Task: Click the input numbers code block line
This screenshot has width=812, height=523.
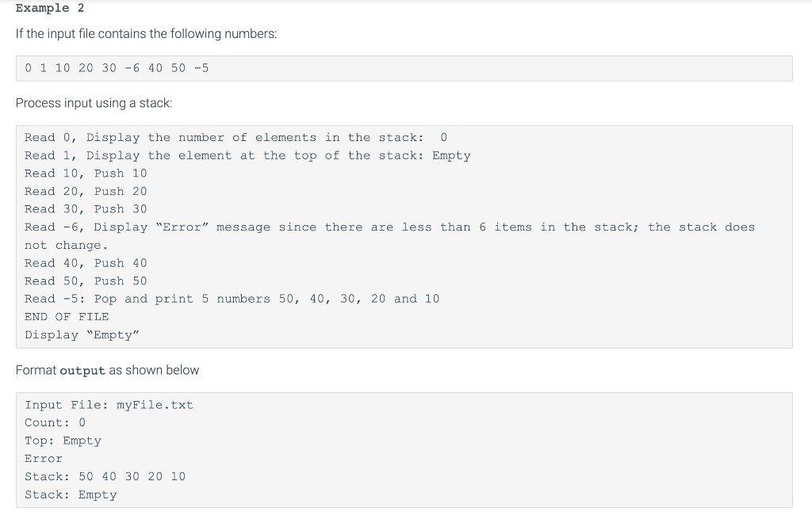Action: coord(117,68)
